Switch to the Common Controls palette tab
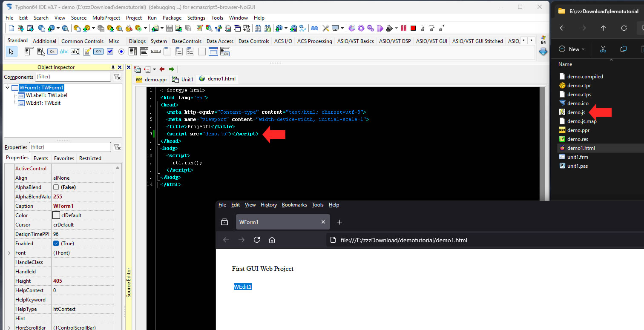Viewport: 644px width, 330px height. [82, 41]
